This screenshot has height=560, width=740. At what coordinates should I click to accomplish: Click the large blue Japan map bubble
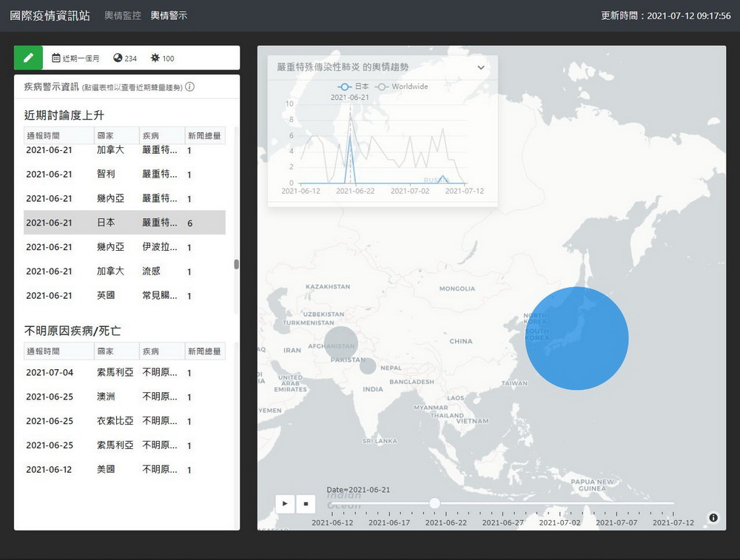pyautogui.click(x=576, y=338)
